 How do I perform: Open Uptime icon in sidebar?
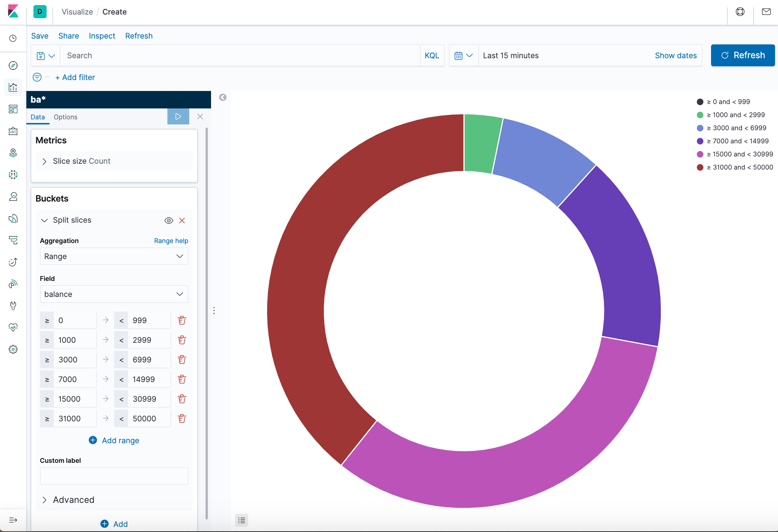point(13,262)
